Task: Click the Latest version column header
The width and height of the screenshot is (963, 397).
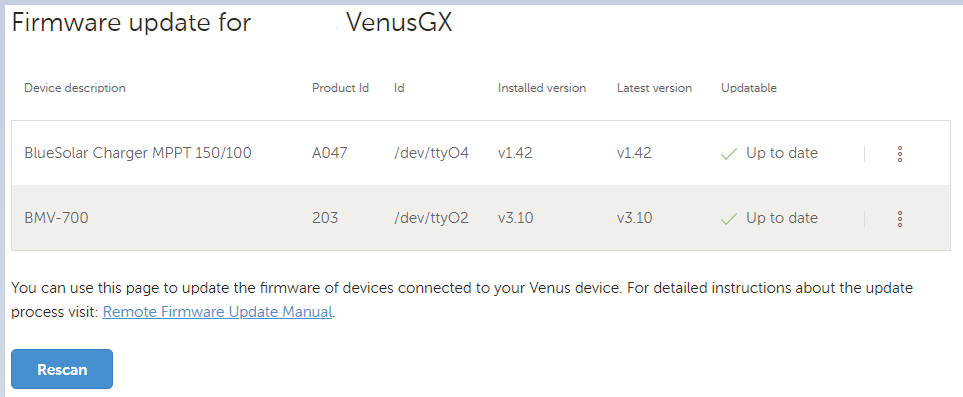Action: 655,88
